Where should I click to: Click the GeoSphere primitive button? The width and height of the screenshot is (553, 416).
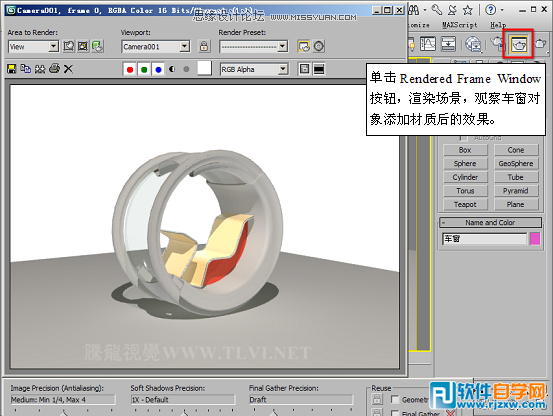(516, 164)
